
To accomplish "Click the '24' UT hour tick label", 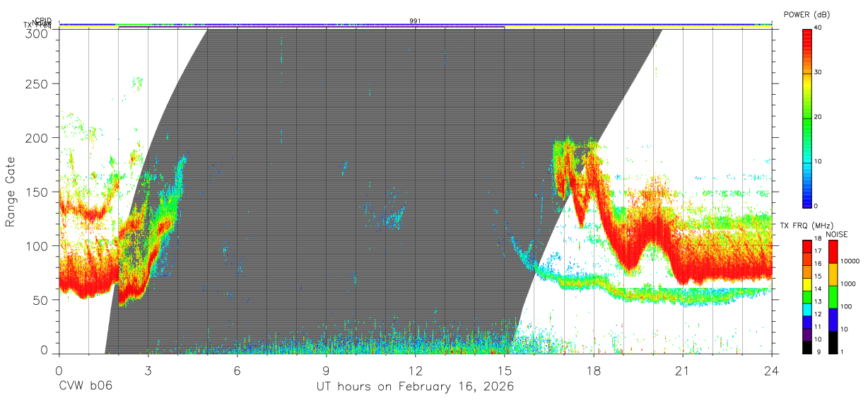I will pyautogui.click(x=771, y=371).
